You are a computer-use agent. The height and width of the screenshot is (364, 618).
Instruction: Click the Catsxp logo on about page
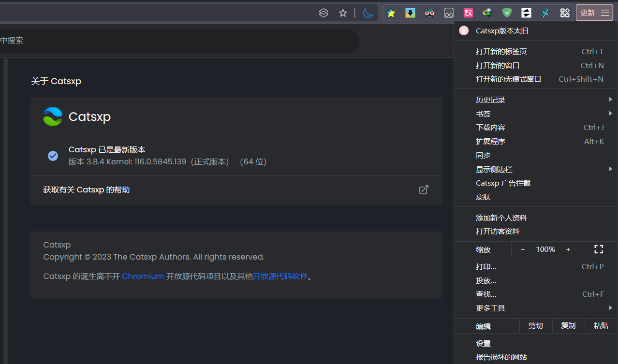tap(53, 116)
